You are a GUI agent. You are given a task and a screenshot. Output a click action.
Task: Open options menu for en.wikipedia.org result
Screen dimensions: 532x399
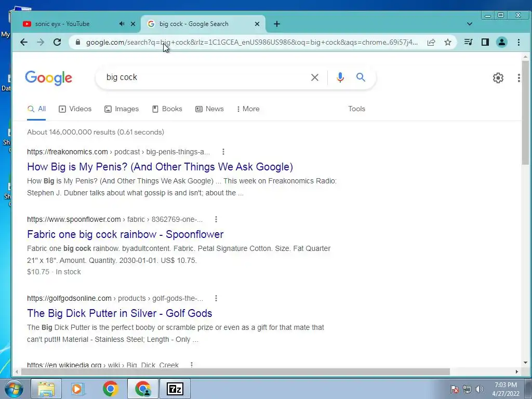pos(192,365)
